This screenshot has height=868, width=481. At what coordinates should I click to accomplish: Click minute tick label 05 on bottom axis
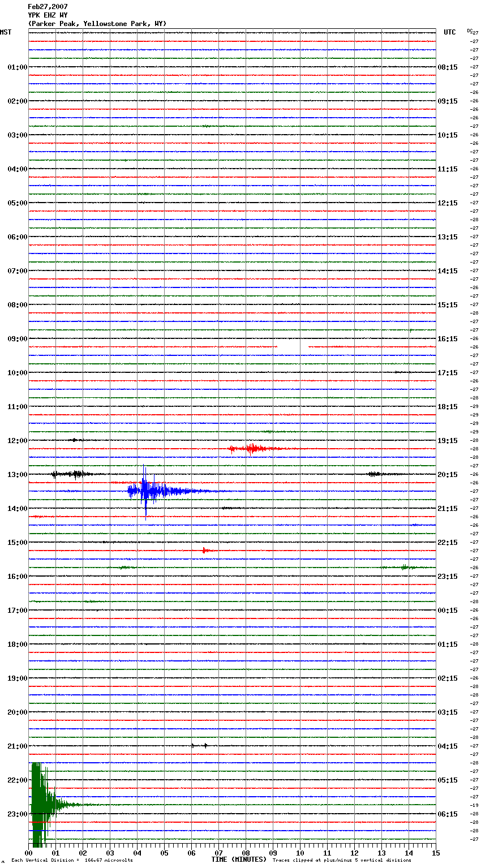[x=164, y=853]
